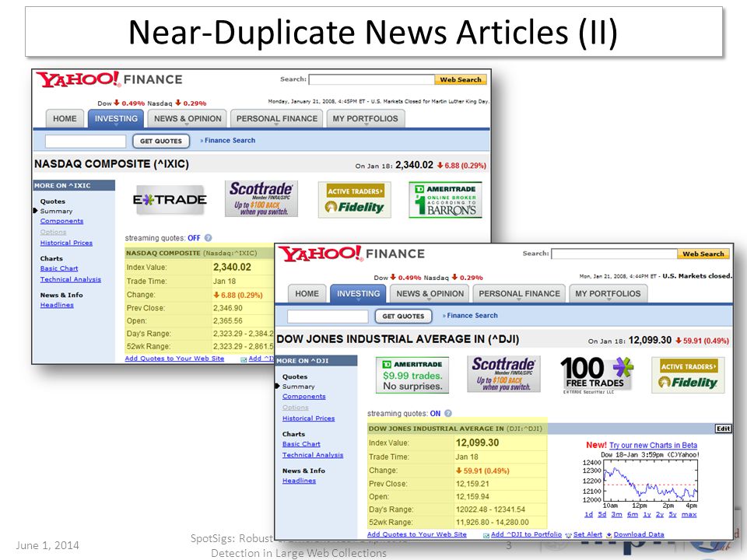
Task: Click the Yahoo! Finance logo in NASDAQ window
Action: pos(109,79)
